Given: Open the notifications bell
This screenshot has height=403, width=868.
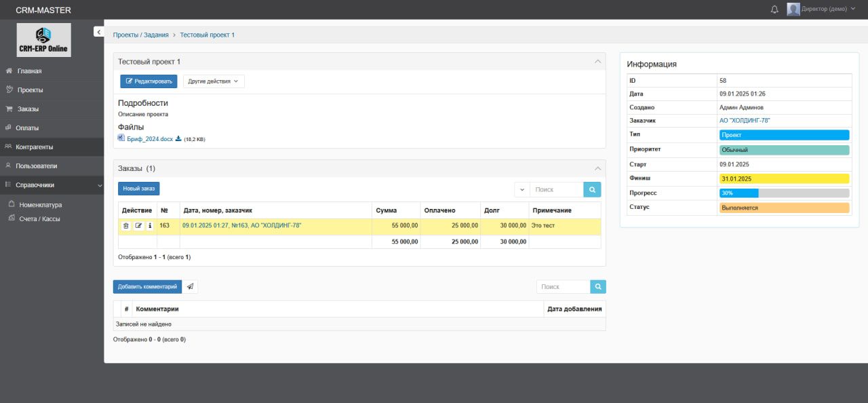Looking at the screenshot, I should coord(774,9).
